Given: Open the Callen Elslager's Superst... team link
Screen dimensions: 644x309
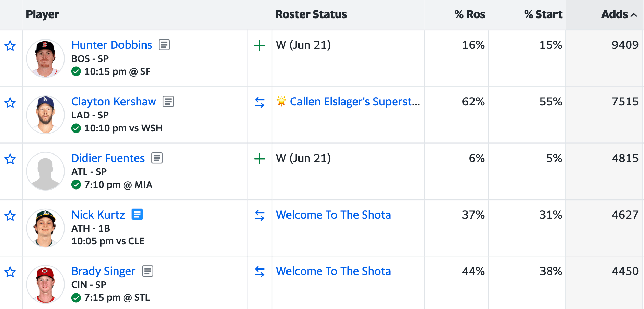Looking at the screenshot, I should pyautogui.click(x=354, y=102).
